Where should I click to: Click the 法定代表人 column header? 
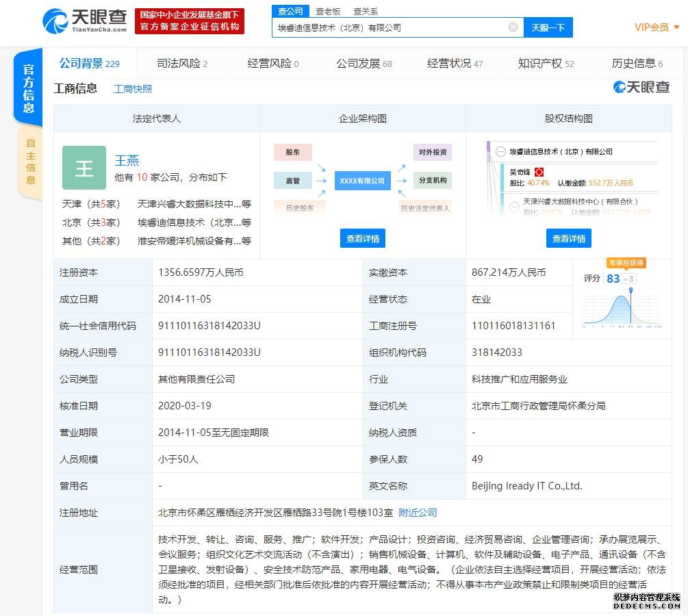[157, 118]
